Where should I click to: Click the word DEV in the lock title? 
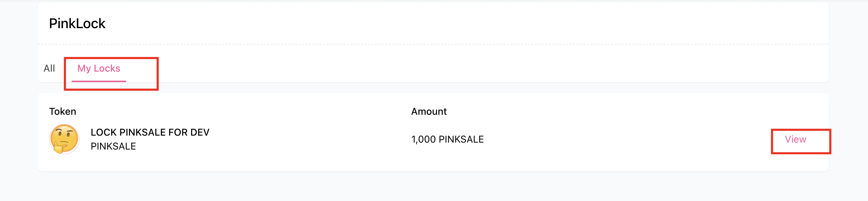pos(200,132)
